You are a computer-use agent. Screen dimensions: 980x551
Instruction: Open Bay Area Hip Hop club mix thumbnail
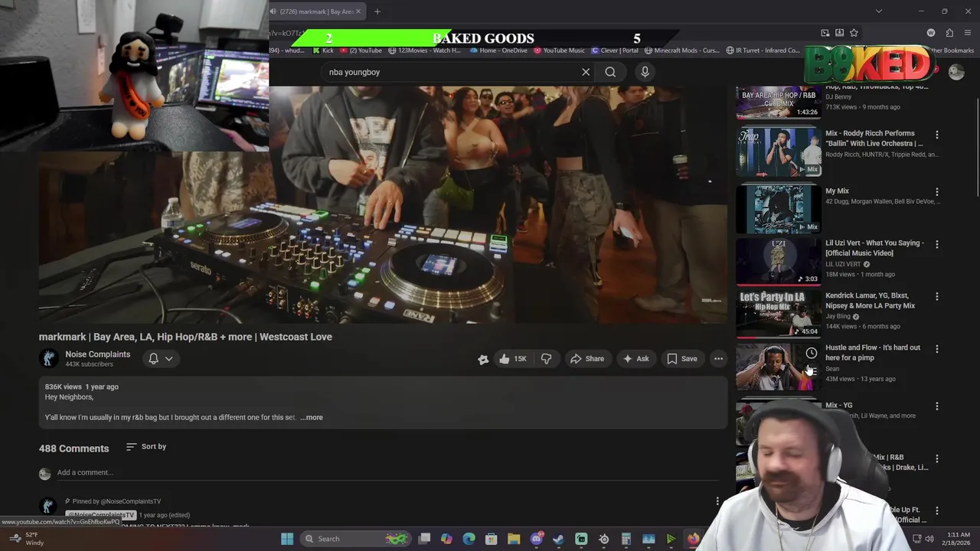click(x=778, y=103)
